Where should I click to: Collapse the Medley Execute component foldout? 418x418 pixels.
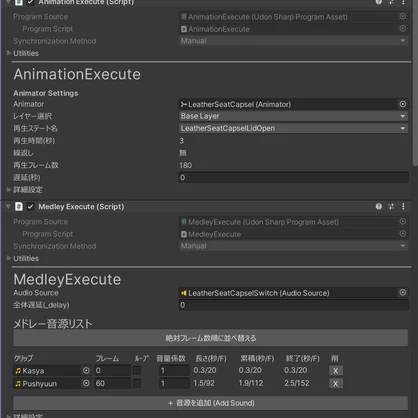8,207
